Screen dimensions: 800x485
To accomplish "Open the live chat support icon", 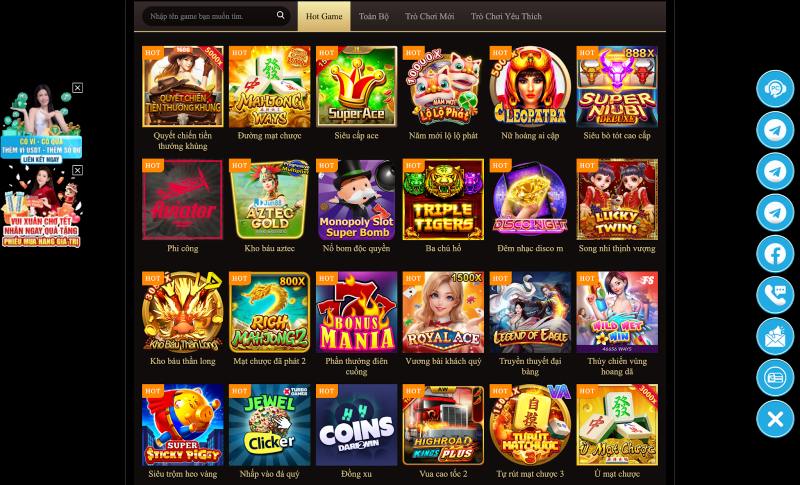I will pyautogui.click(x=775, y=89).
